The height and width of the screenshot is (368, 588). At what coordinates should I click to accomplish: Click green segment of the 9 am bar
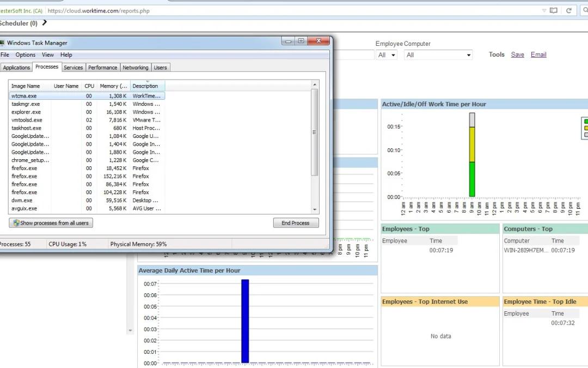click(472, 179)
